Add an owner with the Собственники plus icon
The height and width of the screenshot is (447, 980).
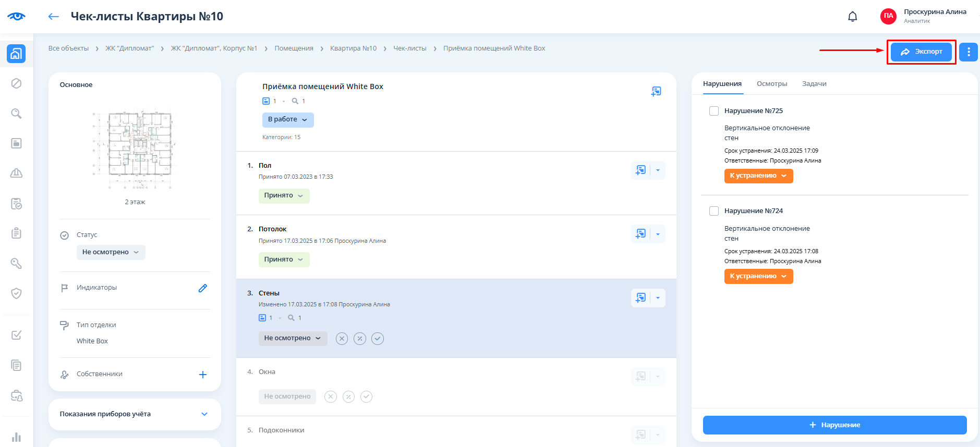click(203, 375)
